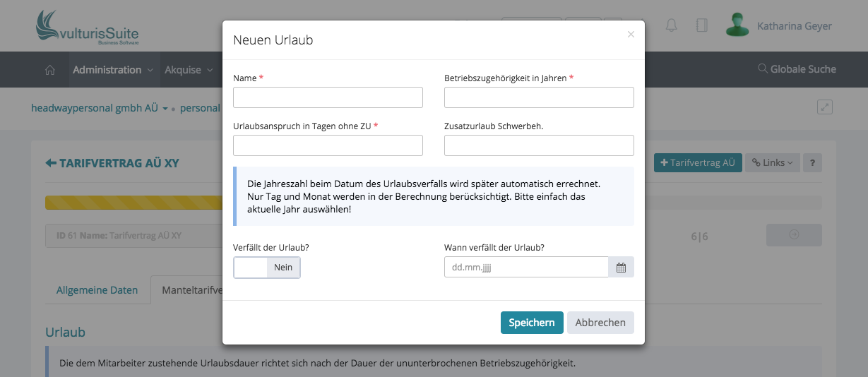Click the home icon in the navigation bar
The width and height of the screenshot is (868, 377).
point(50,70)
